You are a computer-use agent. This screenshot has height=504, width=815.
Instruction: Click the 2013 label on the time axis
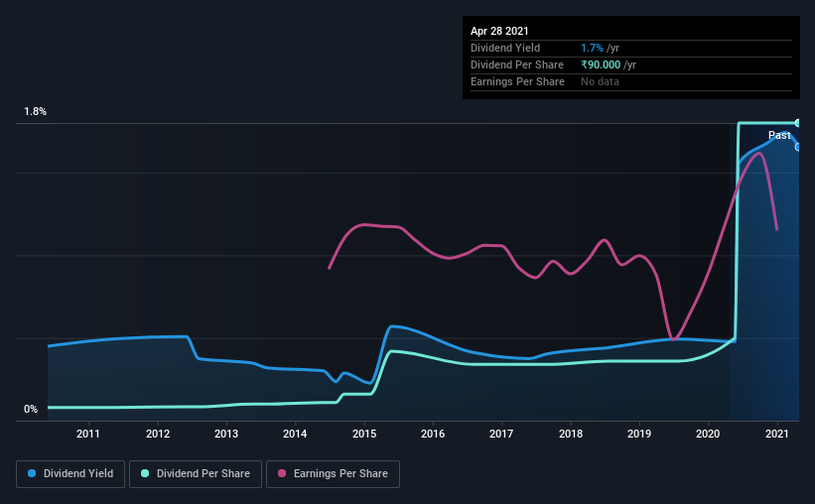(x=226, y=434)
